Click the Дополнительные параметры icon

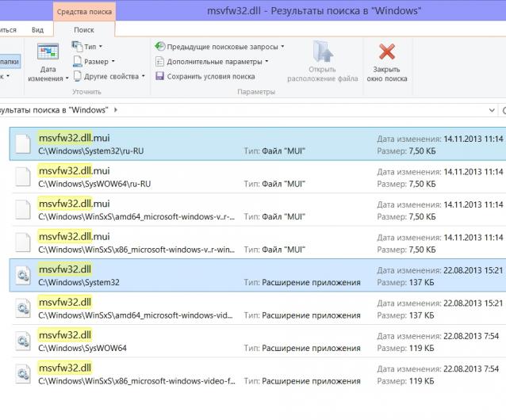(159, 61)
